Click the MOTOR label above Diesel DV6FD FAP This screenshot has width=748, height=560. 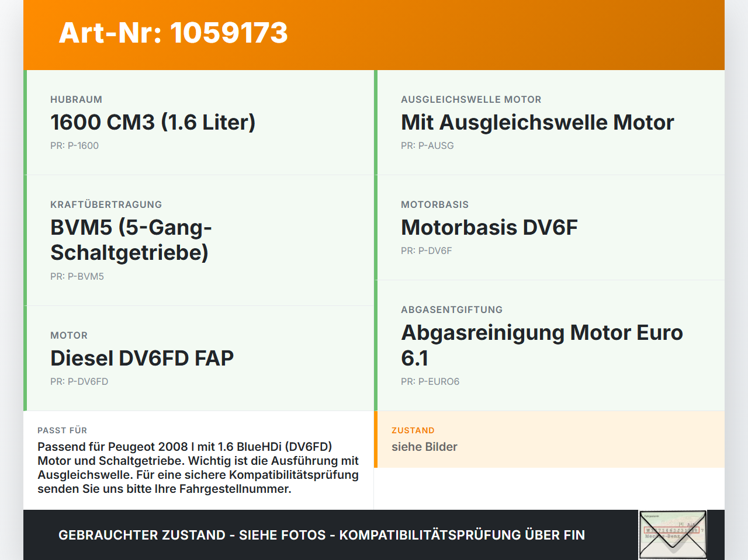[69, 335]
